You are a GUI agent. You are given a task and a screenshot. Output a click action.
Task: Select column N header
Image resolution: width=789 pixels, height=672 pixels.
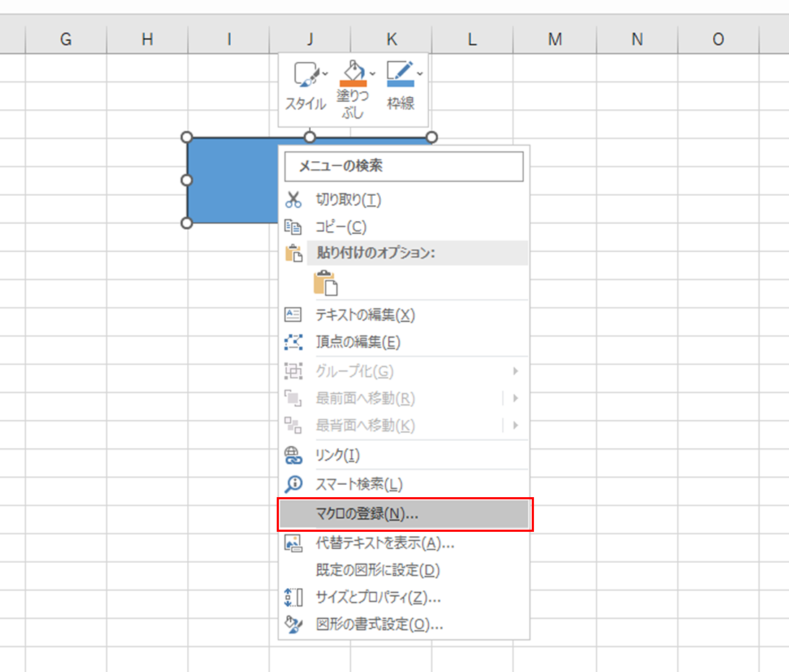637,39
